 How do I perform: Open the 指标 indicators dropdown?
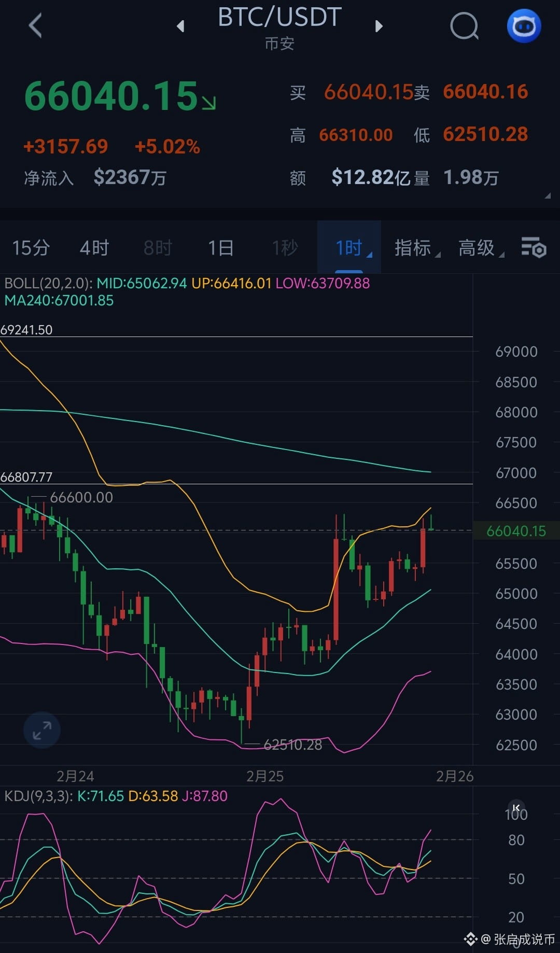(x=417, y=248)
